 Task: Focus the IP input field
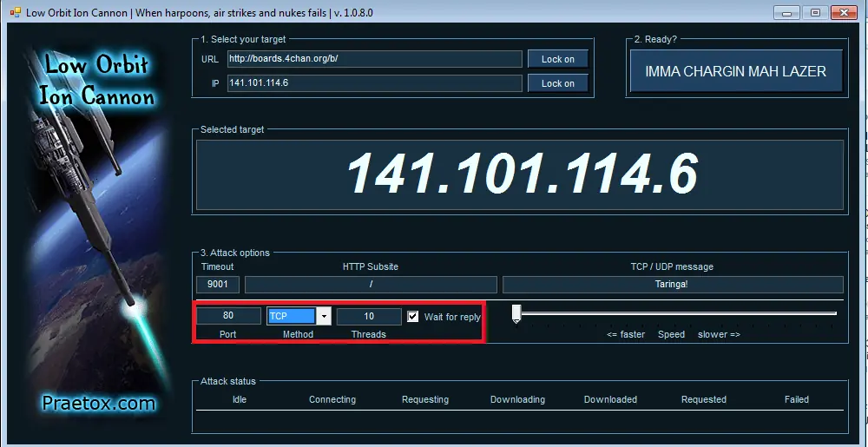[374, 83]
